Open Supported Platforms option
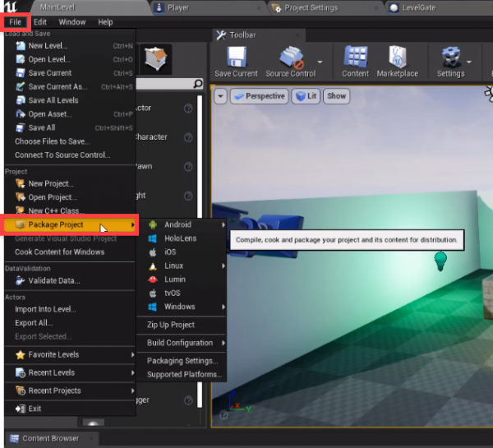Screen dimensions: 493x448 182,375
